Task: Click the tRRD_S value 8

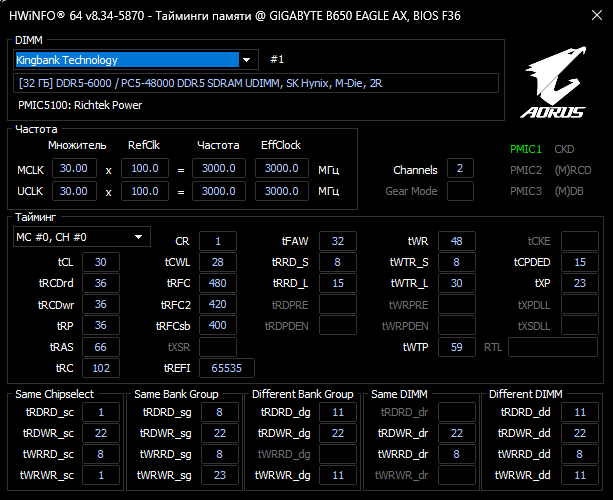Action: (x=338, y=262)
